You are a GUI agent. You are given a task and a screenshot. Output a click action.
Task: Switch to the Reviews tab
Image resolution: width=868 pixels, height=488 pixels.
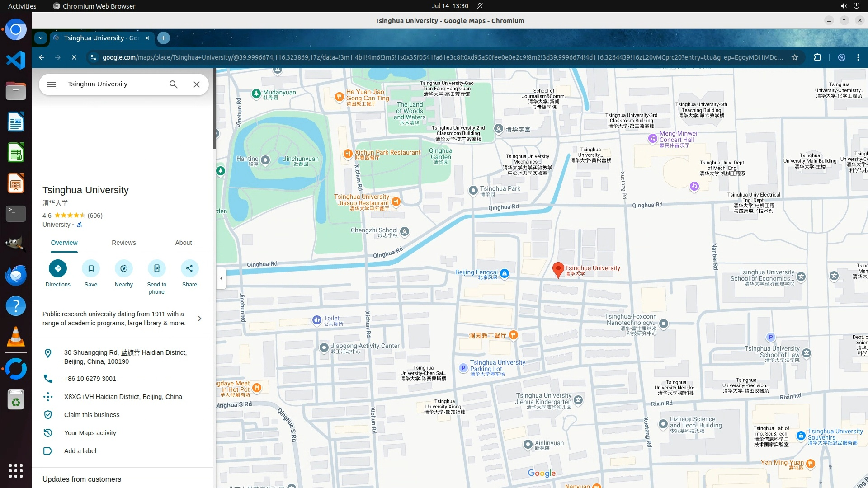(x=124, y=243)
